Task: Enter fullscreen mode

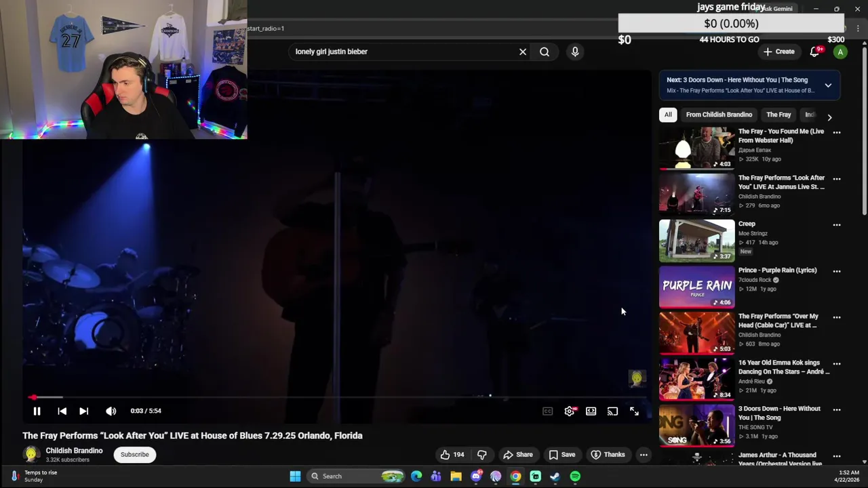Action: click(634, 411)
